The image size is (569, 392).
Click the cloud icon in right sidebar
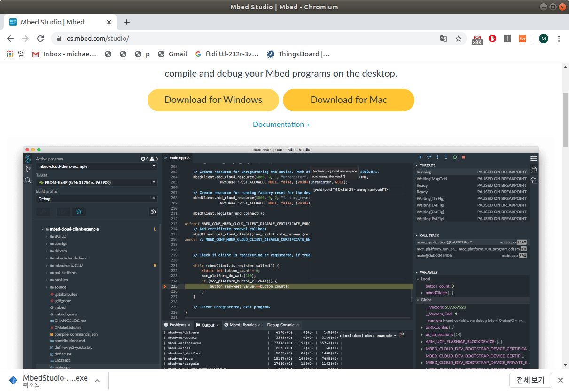tap(534, 180)
